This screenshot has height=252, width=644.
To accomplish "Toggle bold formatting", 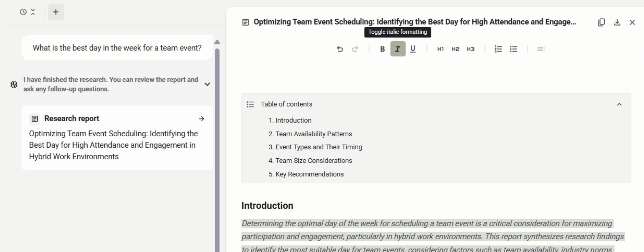I will (382, 49).
